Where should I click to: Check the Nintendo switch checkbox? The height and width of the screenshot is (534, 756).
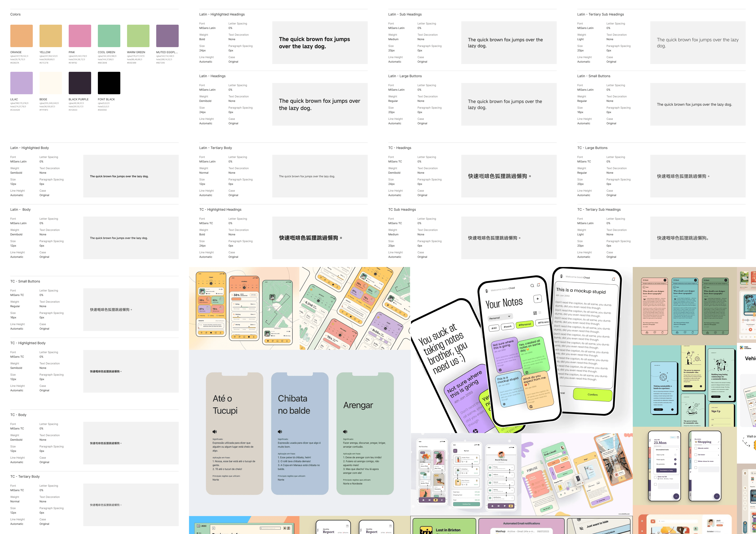(696, 448)
